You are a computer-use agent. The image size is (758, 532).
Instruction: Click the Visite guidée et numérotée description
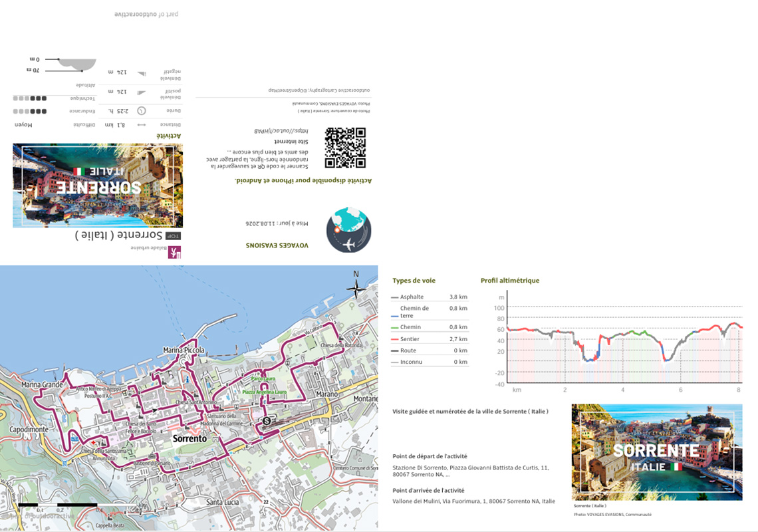click(470, 412)
